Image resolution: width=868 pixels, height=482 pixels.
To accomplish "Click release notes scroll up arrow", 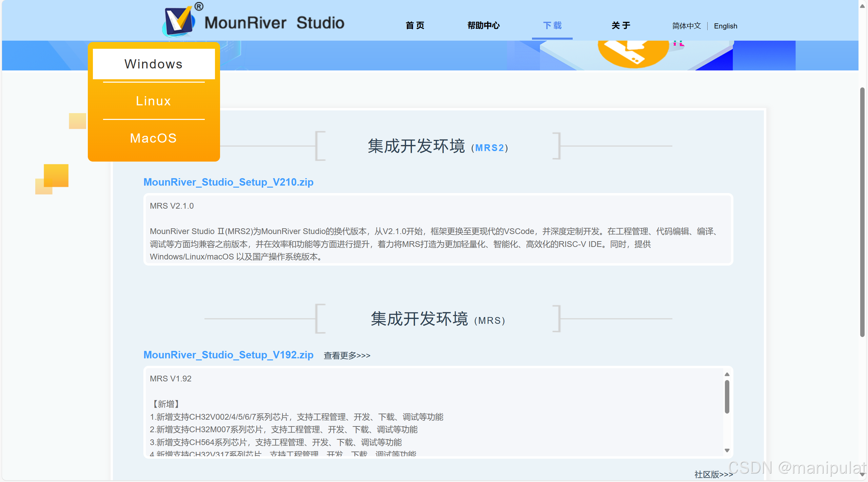I will coord(727,374).
